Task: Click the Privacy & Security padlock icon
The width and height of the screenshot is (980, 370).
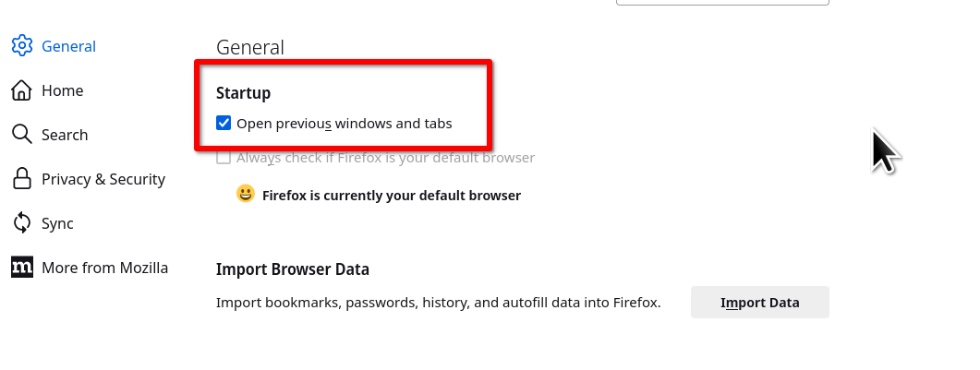Action: (x=22, y=179)
